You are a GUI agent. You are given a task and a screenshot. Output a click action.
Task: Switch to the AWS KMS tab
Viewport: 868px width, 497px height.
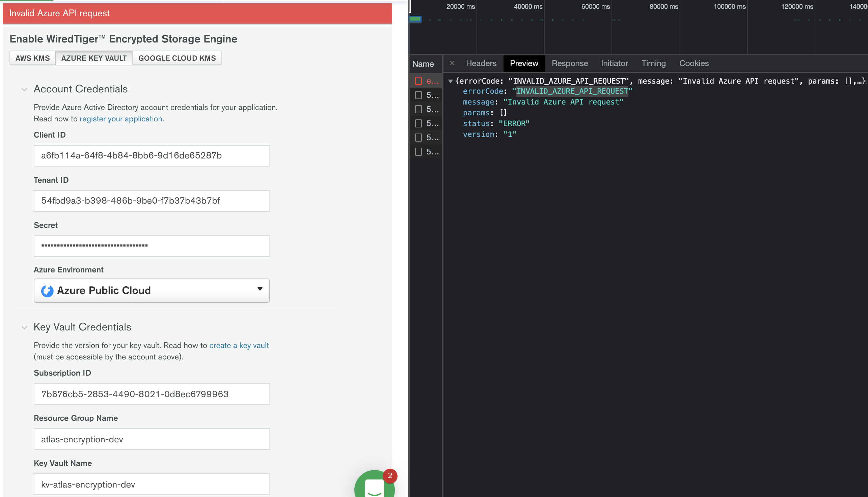(32, 58)
